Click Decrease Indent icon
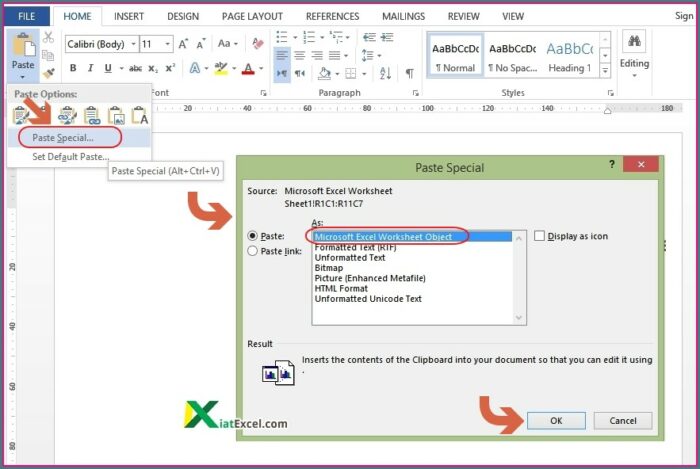Image resolution: width=700 pixels, height=469 pixels. [x=369, y=37]
